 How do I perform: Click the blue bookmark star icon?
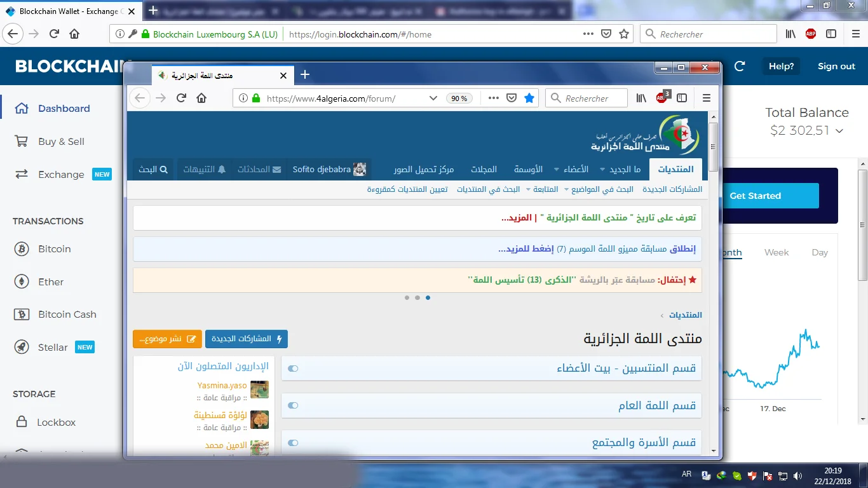point(529,98)
